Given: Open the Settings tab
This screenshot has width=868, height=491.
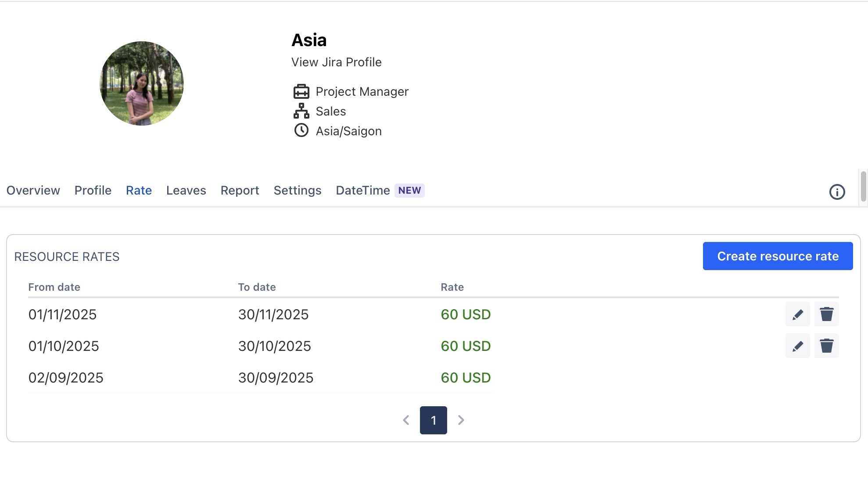Looking at the screenshot, I should 297,190.
